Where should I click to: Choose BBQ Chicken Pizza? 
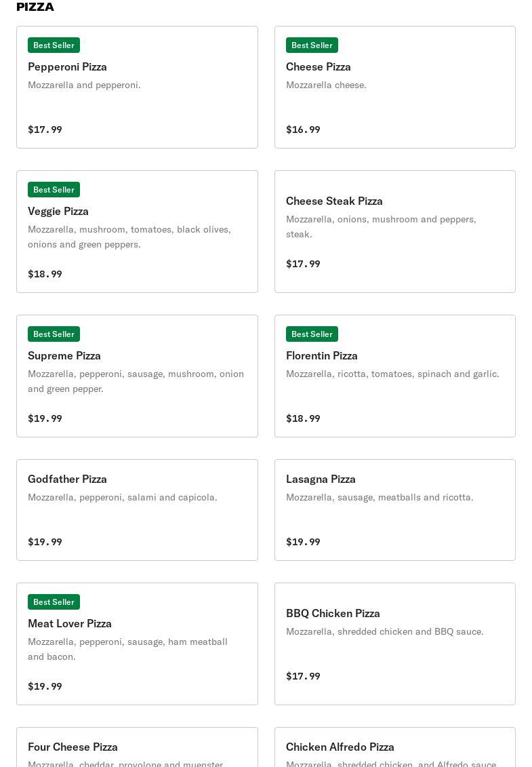point(395,644)
